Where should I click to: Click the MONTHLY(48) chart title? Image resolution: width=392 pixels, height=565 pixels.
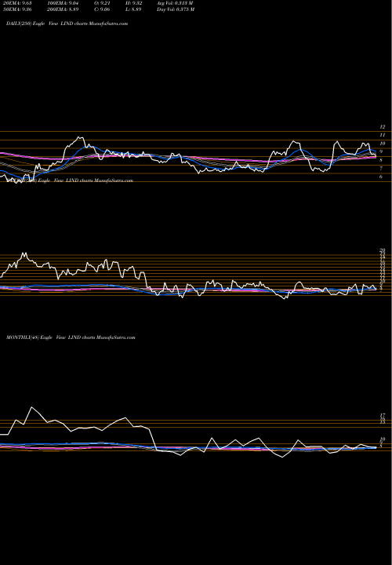pyautogui.click(x=71, y=337)
